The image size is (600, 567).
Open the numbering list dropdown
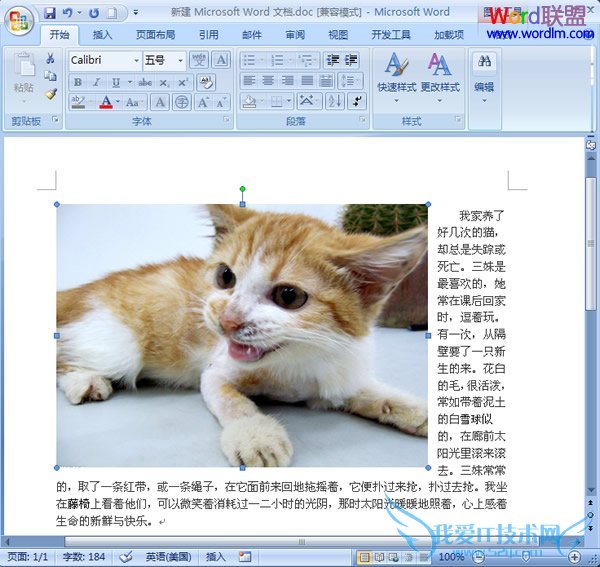pos(290,60)
